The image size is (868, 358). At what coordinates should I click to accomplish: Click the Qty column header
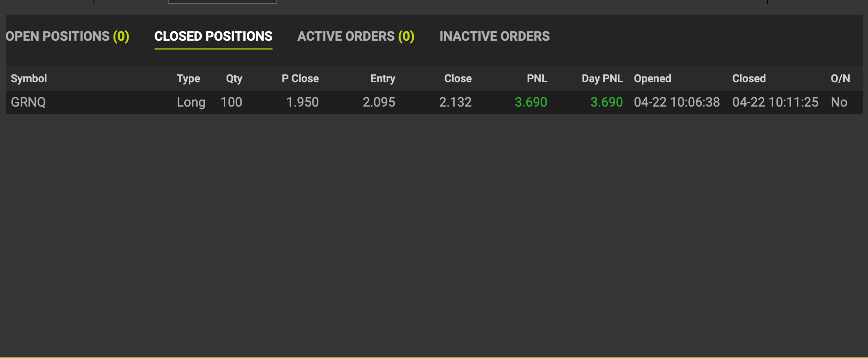coord(234,79)
